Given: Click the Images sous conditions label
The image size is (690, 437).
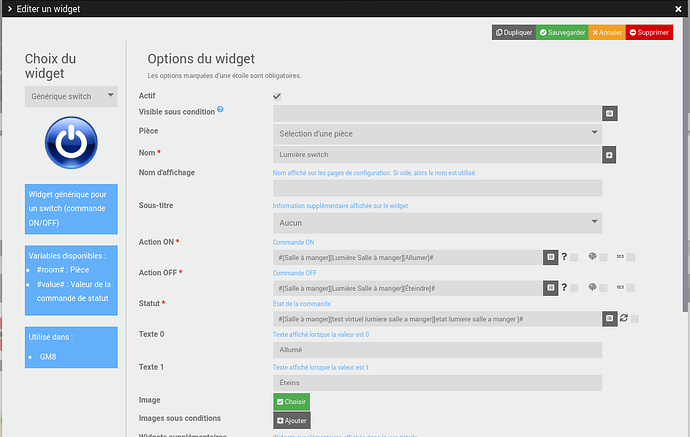Looking at the screenshot, I should tap(180, 418).
